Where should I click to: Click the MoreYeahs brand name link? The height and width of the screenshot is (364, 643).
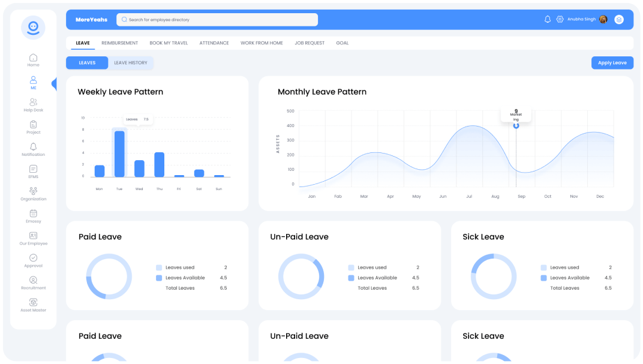pyautogui.click(x=91, y=20)
